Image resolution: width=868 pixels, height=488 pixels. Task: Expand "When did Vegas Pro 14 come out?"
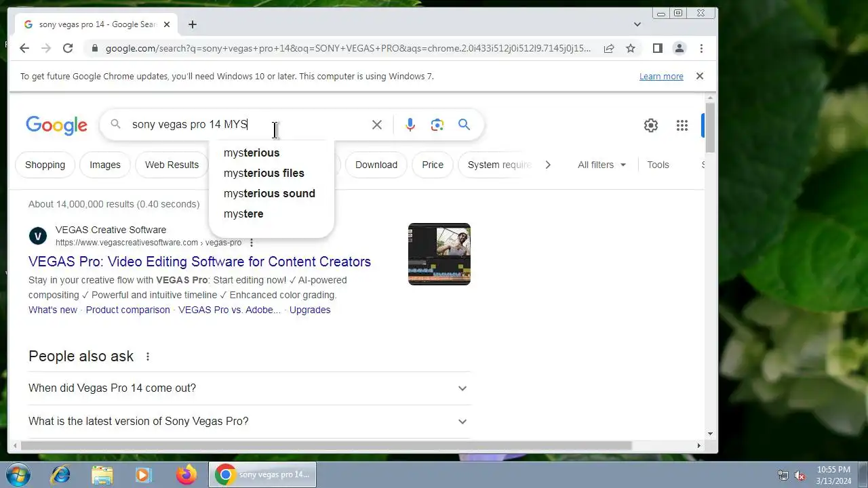pyautogui.click(x=250, y=388)
